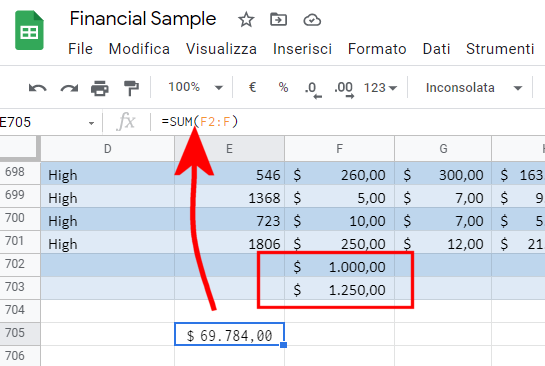Select the High cell in row 699

(x=107, y=196)
